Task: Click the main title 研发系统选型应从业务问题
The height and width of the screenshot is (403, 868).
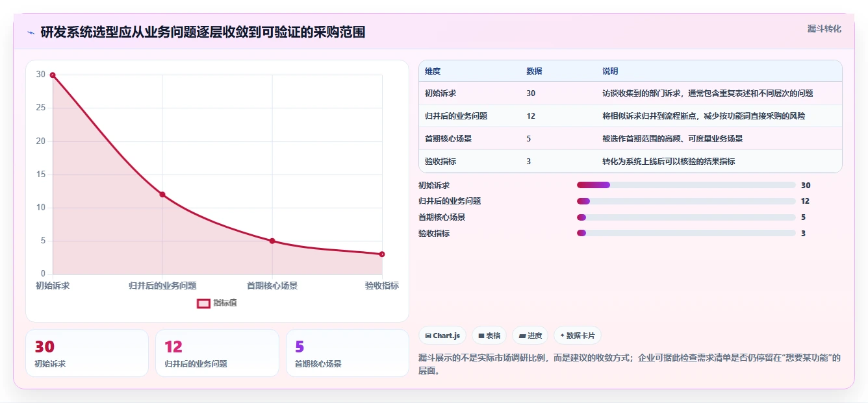Action: [203, 32]
